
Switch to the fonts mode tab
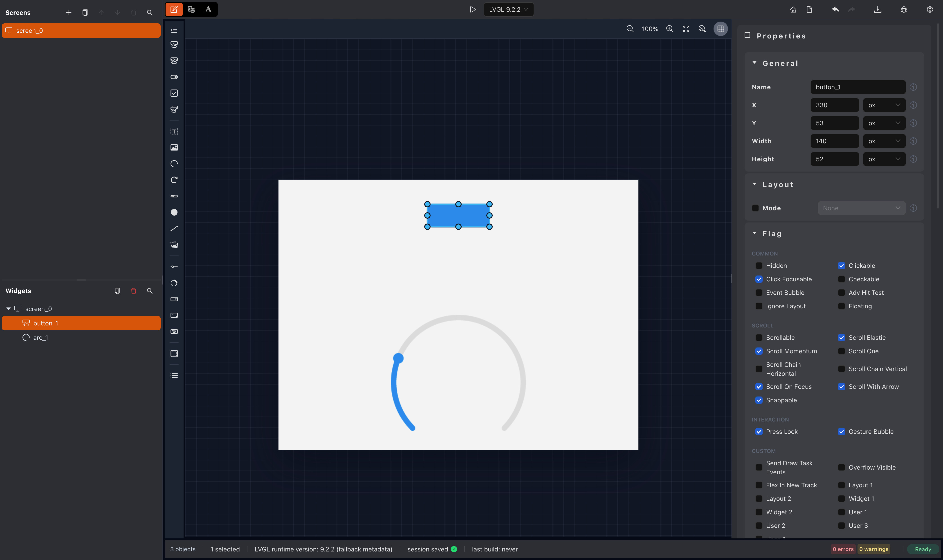[208, 9]
